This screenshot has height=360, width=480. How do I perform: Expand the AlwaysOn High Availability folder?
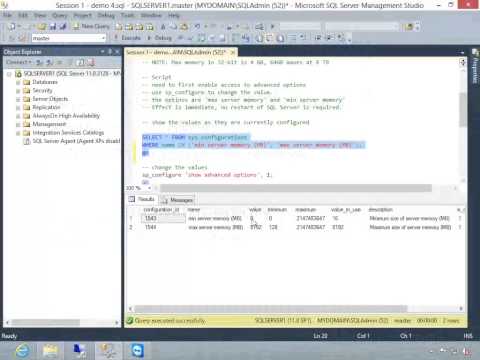[x=18, y=116]
